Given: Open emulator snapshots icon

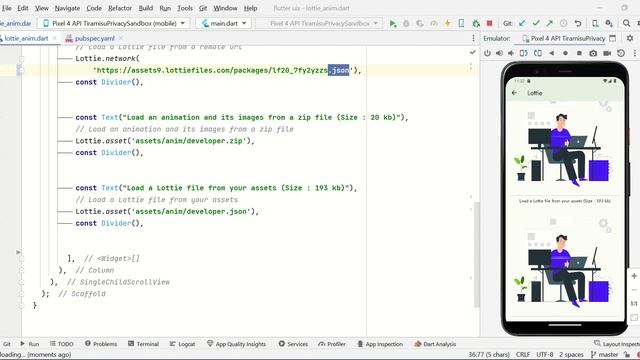Looking at the screenshot, I should pos(621,53).
